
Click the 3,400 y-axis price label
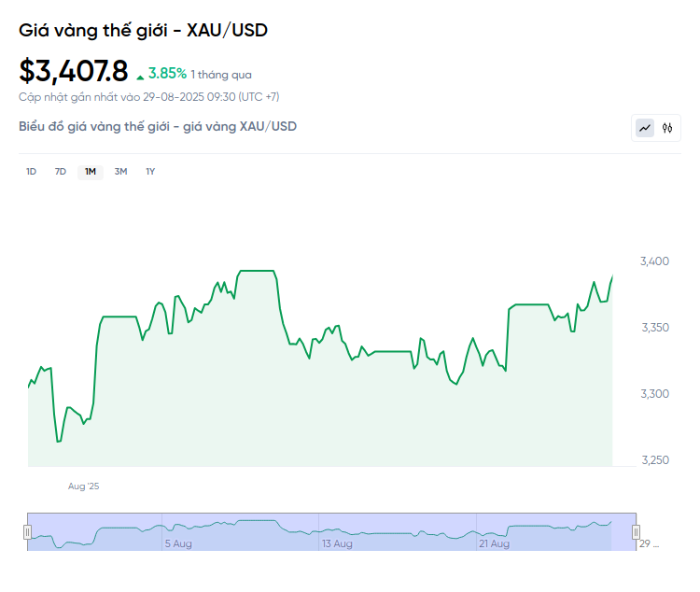[654, 261]
